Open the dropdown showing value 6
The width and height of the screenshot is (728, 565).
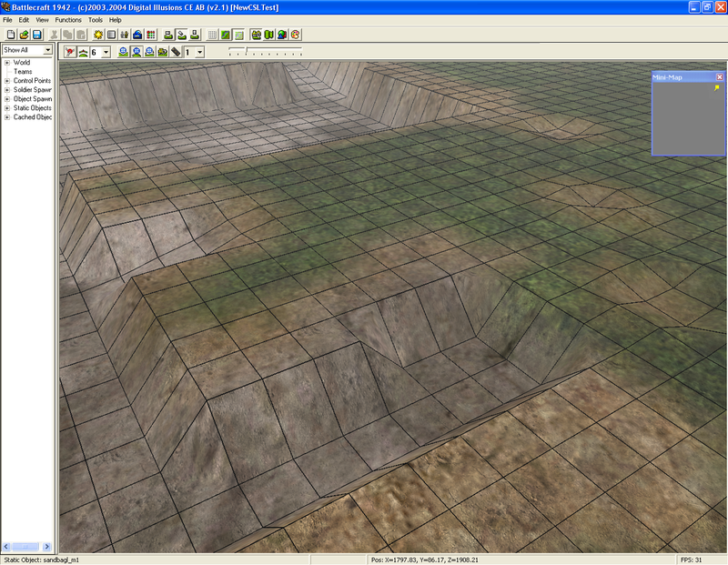[106, 52]
